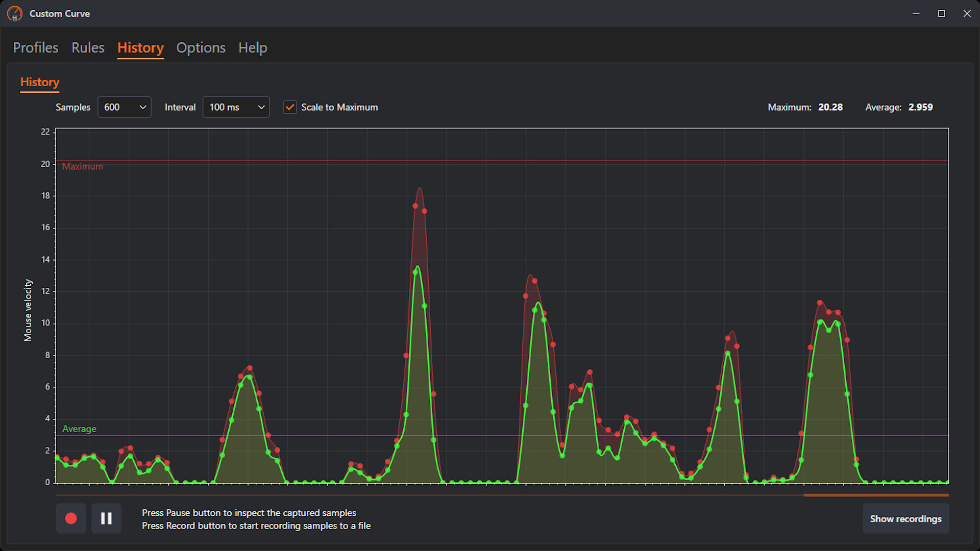Pause to inspect captured samples
This screenshot has height=551, width=980.
click(x=106, y=518)
